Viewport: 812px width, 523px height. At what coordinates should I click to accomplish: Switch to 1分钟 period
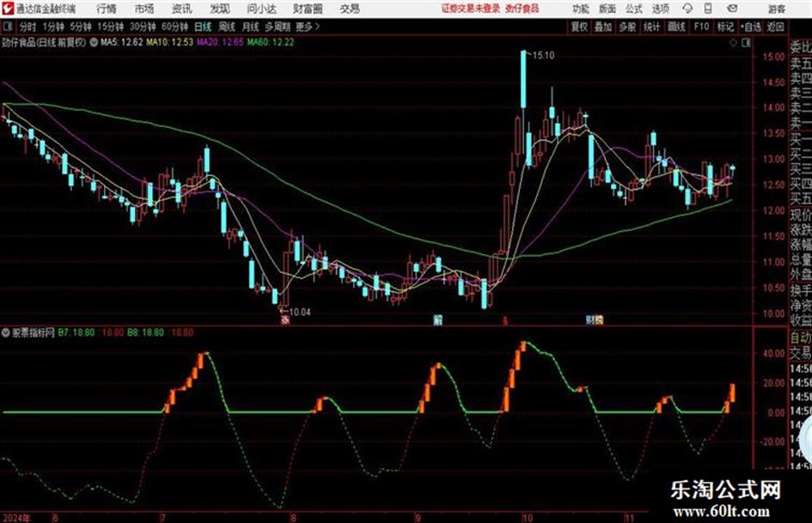pyautogui.click(x=52, y=27)
